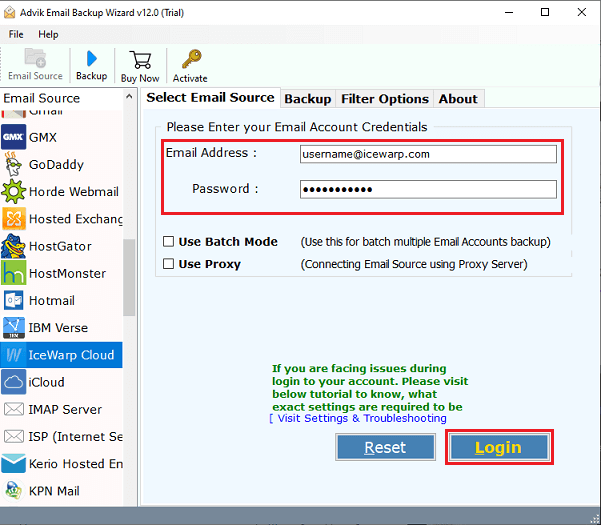Enable the Use Batch Mode checkbox
Screen dimensions: 601x525
[168, 241]
